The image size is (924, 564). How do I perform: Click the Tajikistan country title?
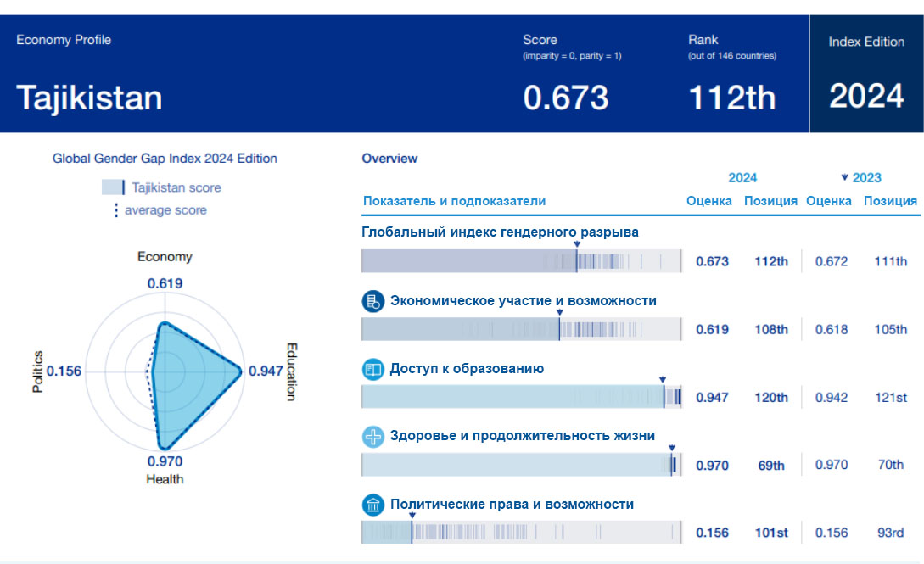pos(89,98)
